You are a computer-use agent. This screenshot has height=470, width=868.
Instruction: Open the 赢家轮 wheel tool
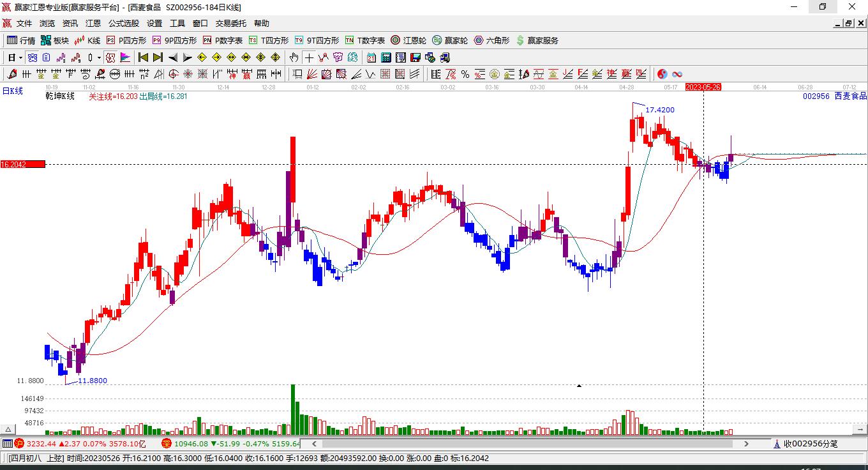coord(450,40)
